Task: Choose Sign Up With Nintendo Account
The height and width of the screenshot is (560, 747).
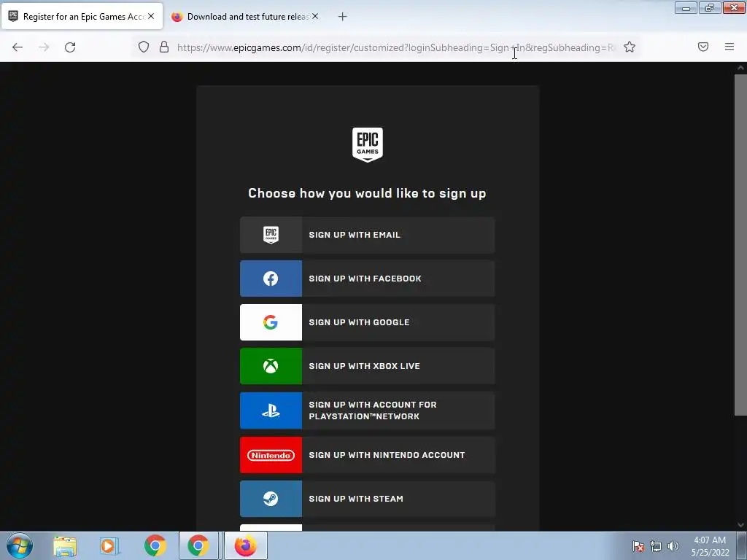Action: click(x=368, y=455)
